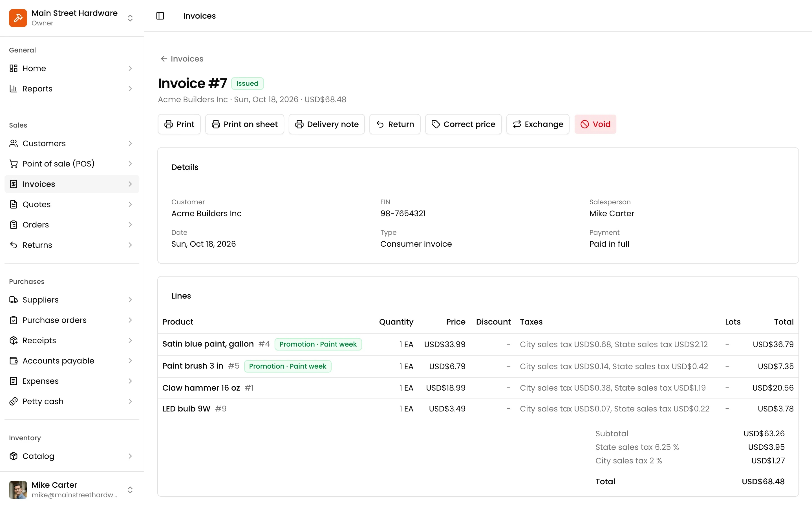Viewport: 812px width, 508px height.
Task: Click the Point of sale cart icon
Action: 14,164
